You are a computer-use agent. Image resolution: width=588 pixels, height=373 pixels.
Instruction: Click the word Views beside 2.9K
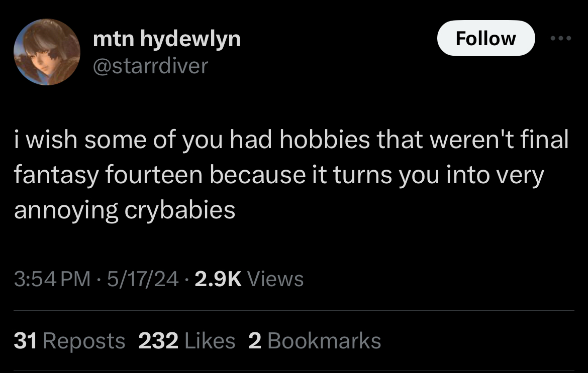[275, 279]
